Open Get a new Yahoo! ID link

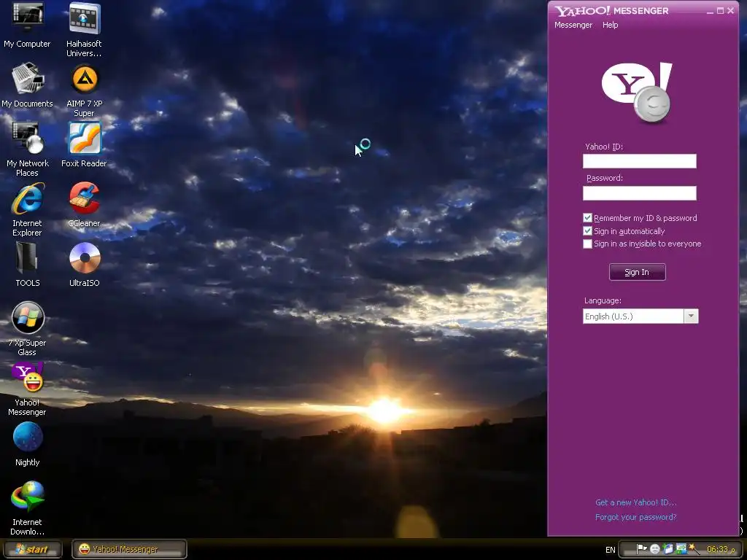point(636,502)
